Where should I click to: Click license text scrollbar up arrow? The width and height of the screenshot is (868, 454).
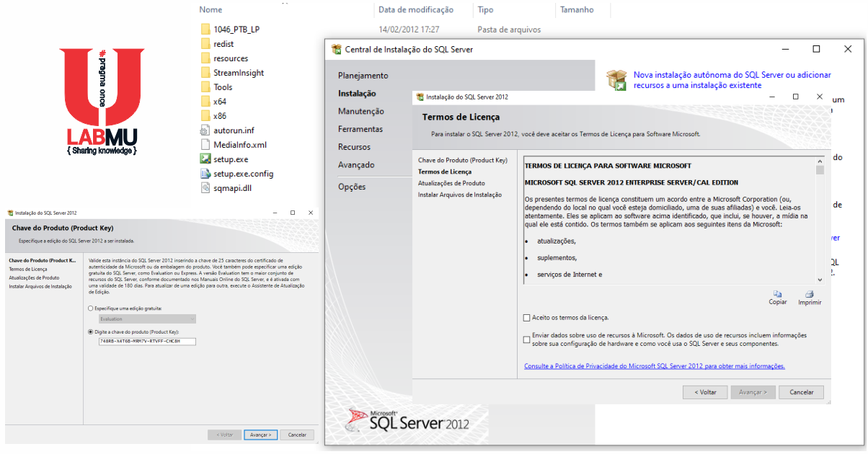click(x=820, y=161)
